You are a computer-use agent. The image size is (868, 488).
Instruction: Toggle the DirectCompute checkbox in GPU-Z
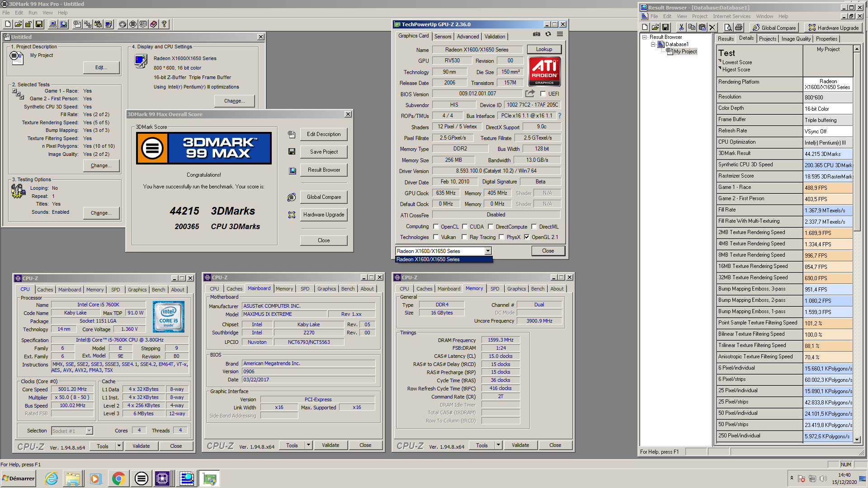[x=491, y=227]
